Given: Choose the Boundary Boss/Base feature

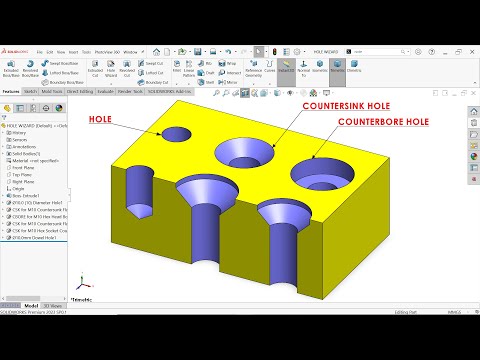Looking at the screenshot, I should click(63, 82).
